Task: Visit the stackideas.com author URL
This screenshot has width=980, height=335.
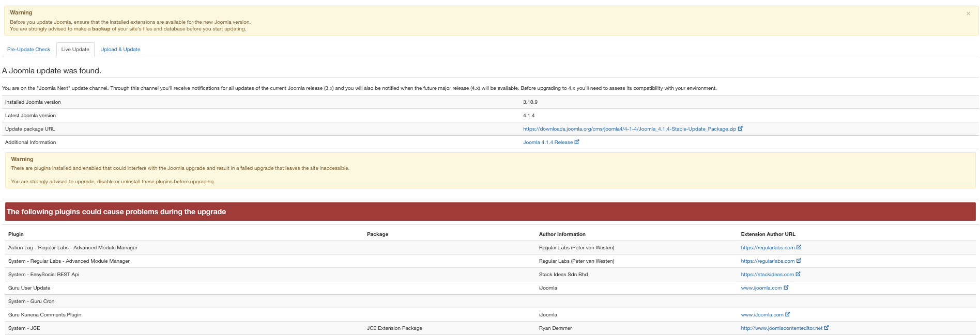Action: coord(767,275)
